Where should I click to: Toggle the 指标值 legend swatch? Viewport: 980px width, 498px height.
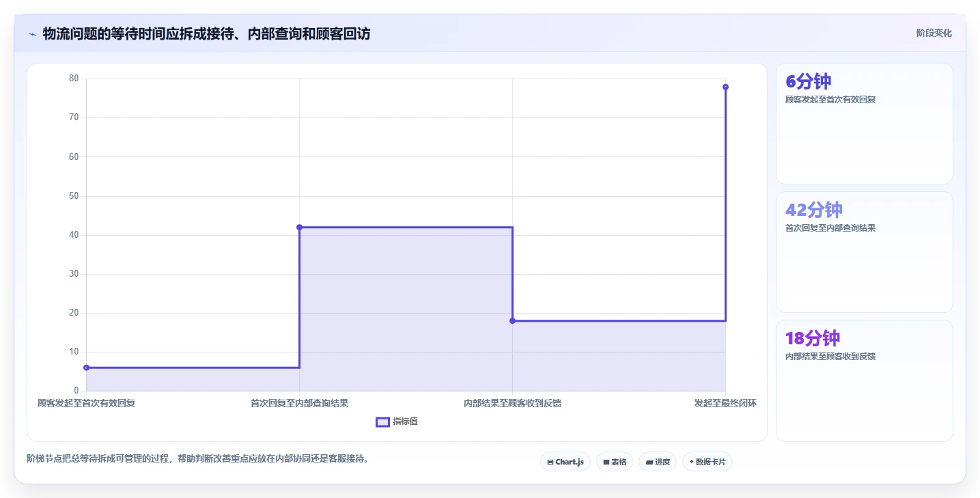382,422
